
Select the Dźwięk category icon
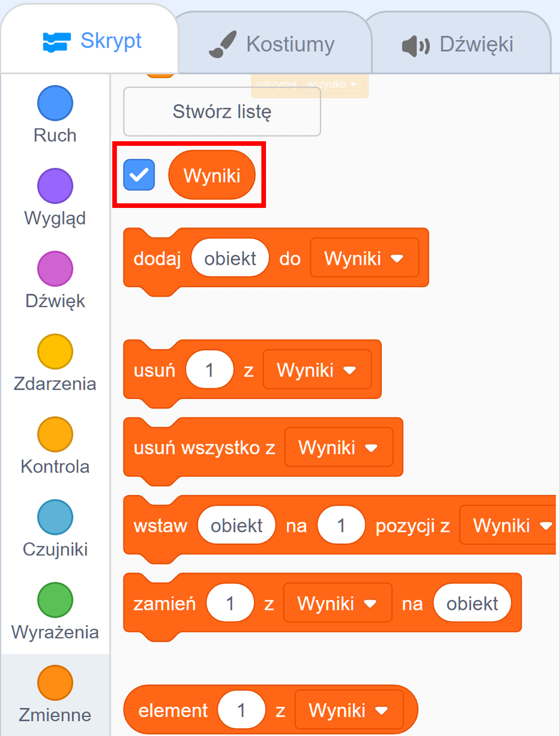click(x=55, y=269)
